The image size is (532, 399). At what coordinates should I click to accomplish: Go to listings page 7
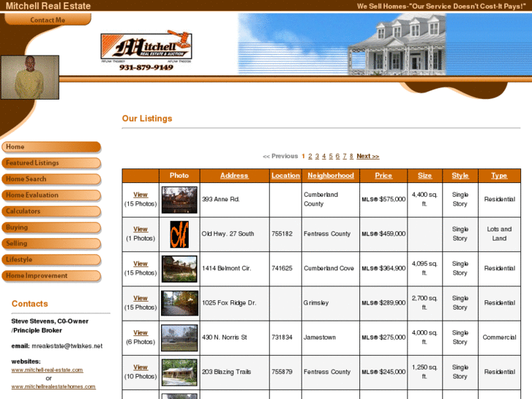pos(345,156)
